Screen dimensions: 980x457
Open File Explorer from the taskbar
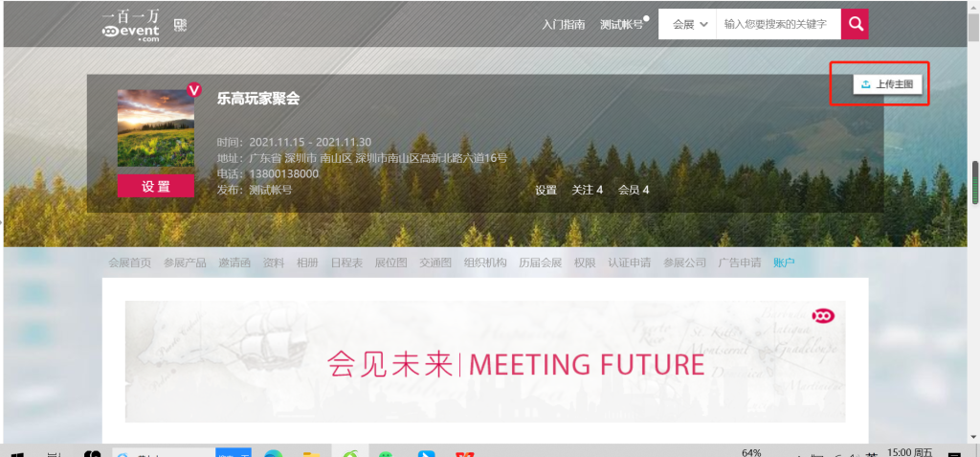[311, 454]
